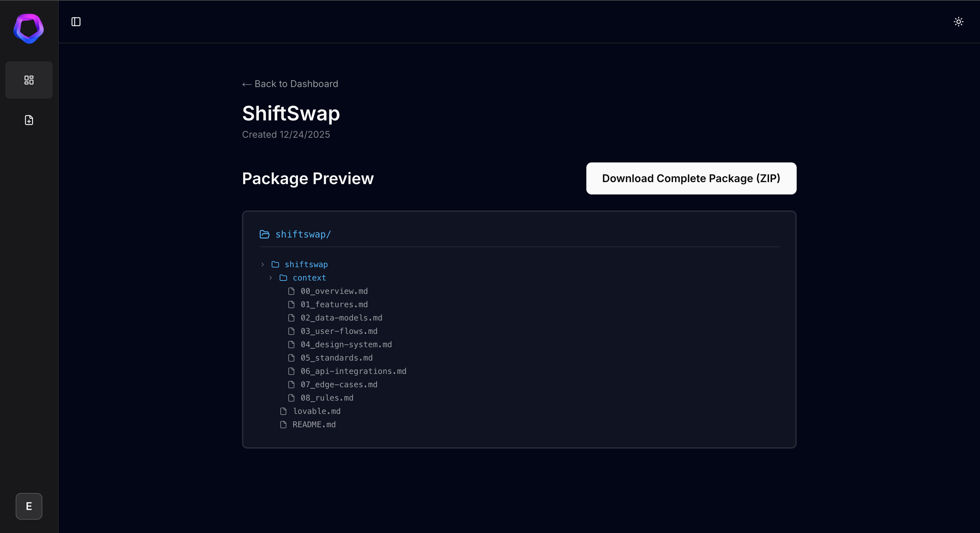Select 06_api-integrations.md file
The height and width of the screenshot is (533, 980).
point(353,371)
